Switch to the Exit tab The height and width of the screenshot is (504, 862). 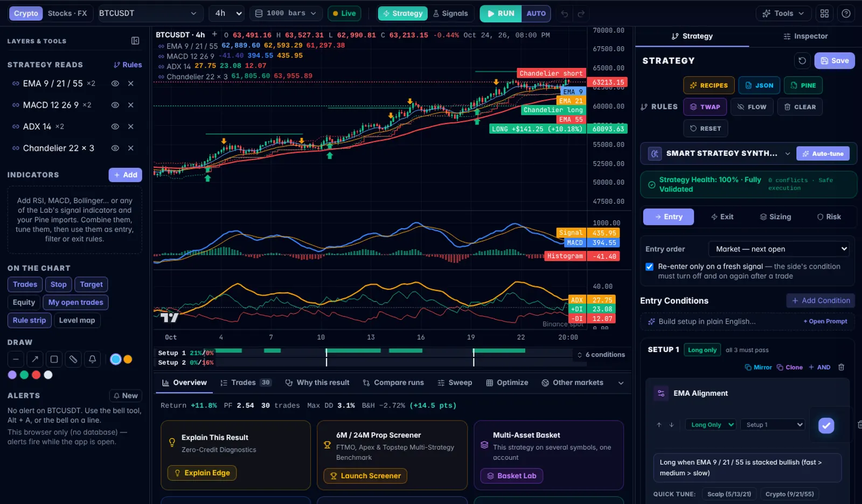[722, 216]
